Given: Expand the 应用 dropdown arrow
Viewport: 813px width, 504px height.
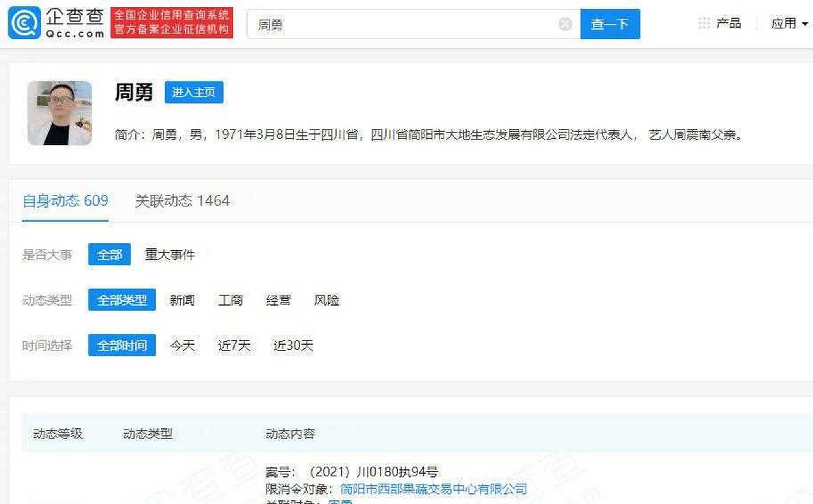Looking at the screenshot, I should click(x=805, y=24).
